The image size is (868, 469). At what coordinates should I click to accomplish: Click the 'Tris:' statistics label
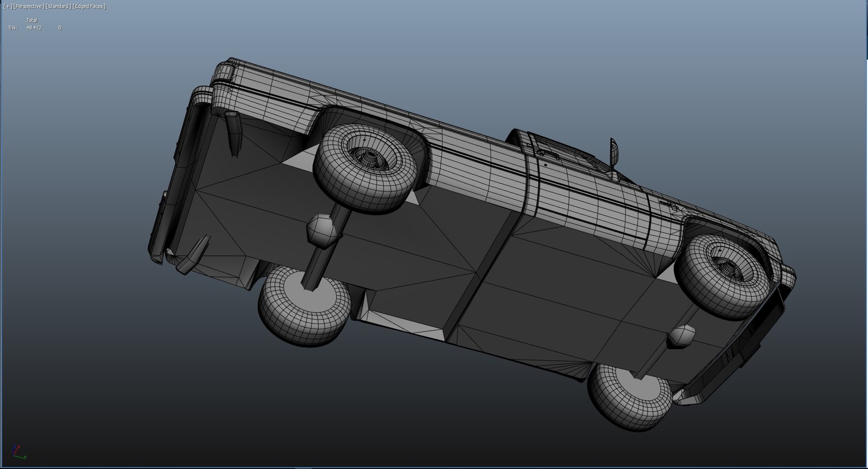pos(13,28)
